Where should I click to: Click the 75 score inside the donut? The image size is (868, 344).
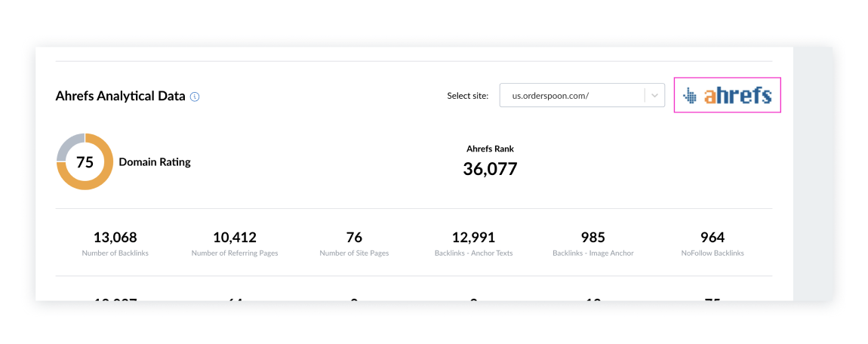[x=85, y=162]
